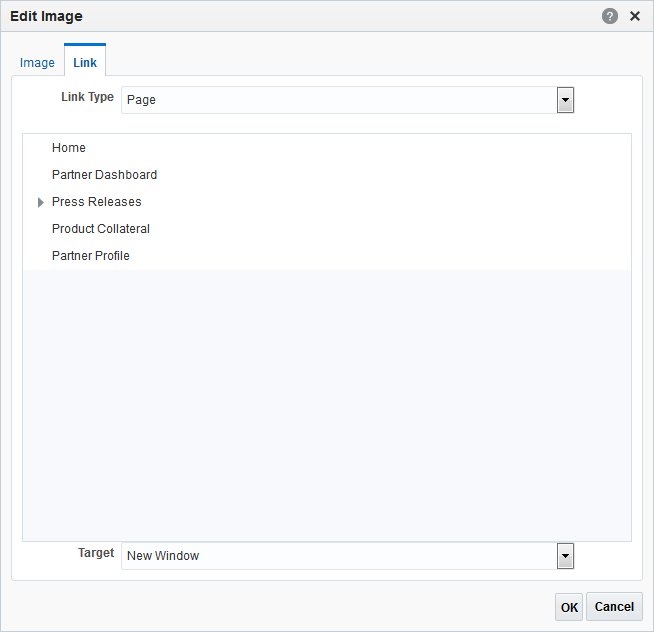Click the Cancel button
The image size is (654, 632).
pyautogui.click(x=614, y=607)
